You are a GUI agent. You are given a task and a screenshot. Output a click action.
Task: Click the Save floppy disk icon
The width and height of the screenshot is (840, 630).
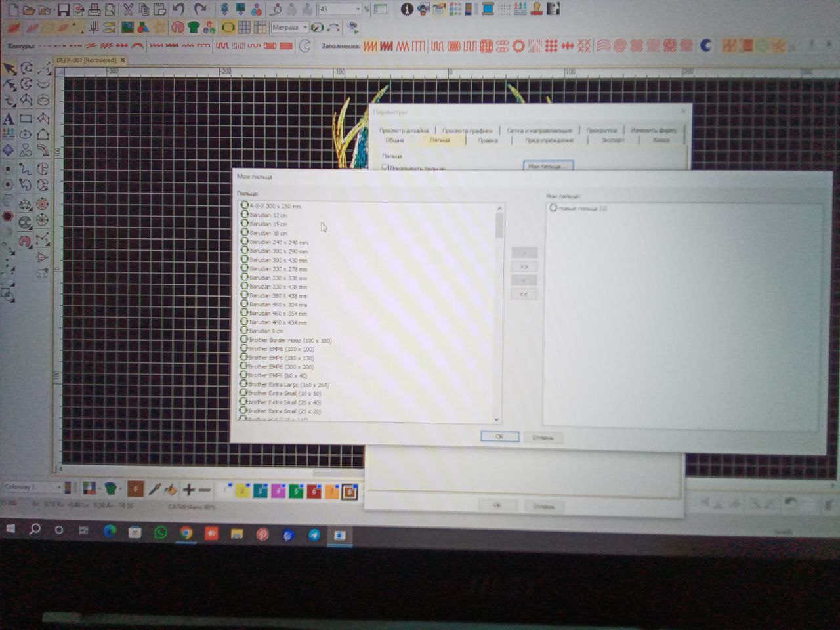coord(63,9)
